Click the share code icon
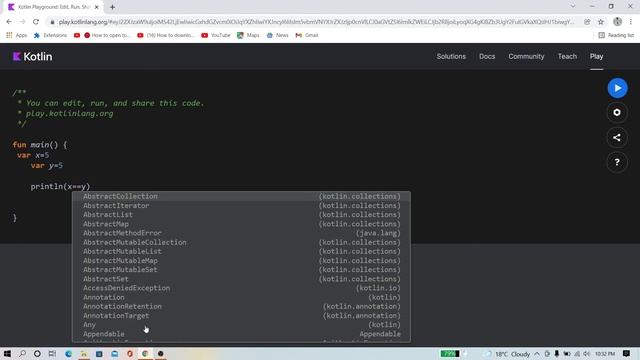The image size is (640, 360). 617,138
